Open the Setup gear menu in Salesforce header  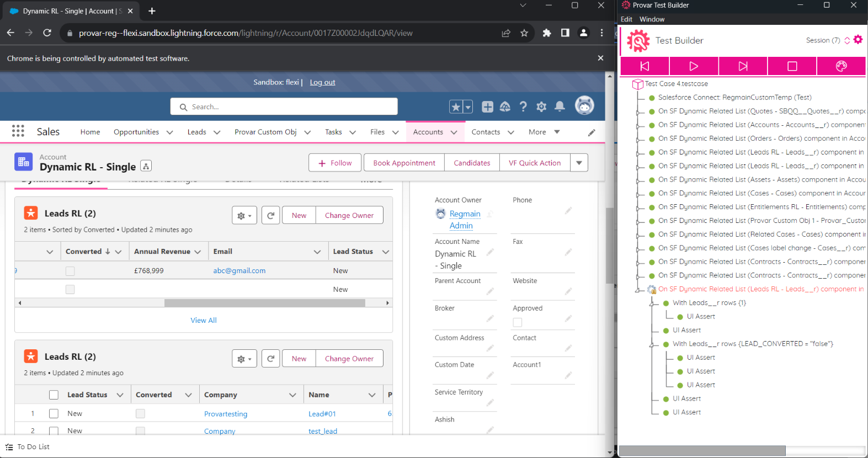(541, 106)
